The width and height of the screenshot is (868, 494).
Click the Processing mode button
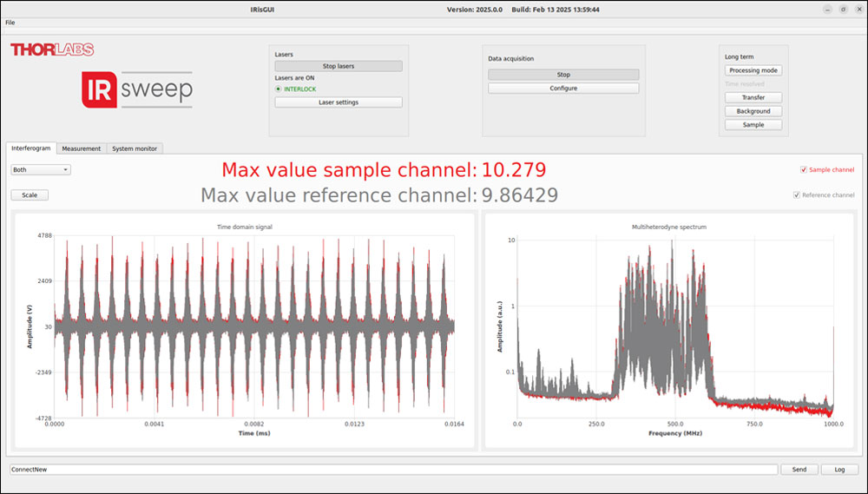click(753, 70)
